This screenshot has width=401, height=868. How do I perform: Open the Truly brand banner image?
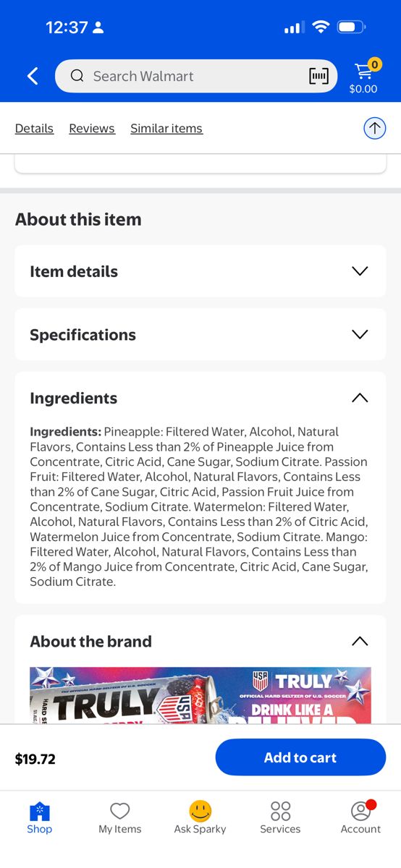200,695
